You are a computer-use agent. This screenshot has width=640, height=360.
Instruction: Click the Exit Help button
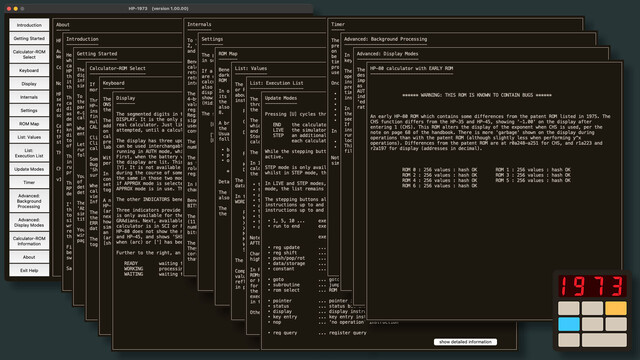pos(29,270)
